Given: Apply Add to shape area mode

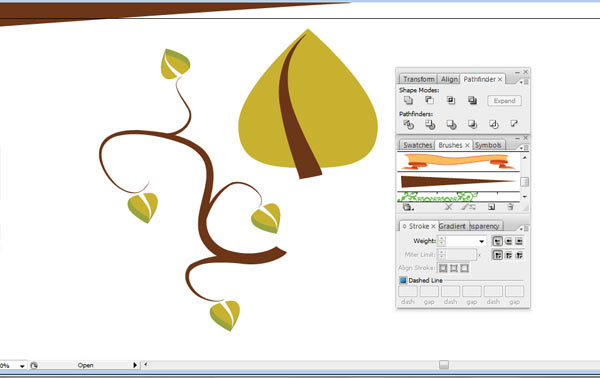Looking at the screenshot, I should pos(408,100).
